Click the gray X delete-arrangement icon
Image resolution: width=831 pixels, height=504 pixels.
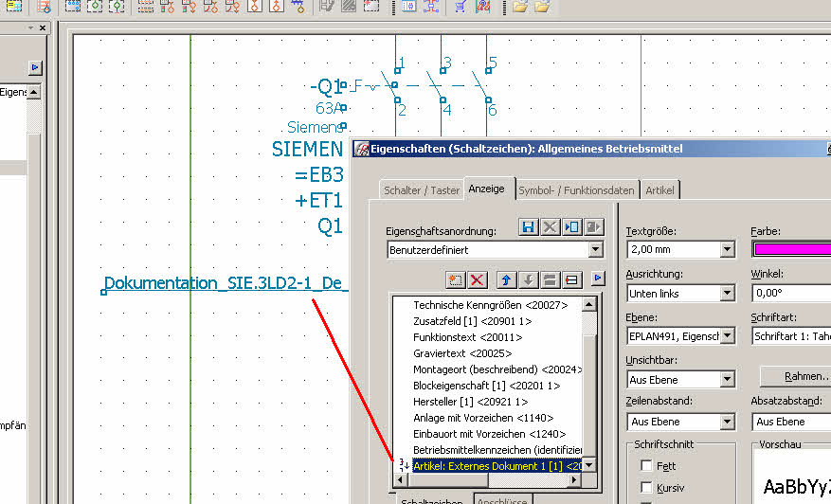551,226
